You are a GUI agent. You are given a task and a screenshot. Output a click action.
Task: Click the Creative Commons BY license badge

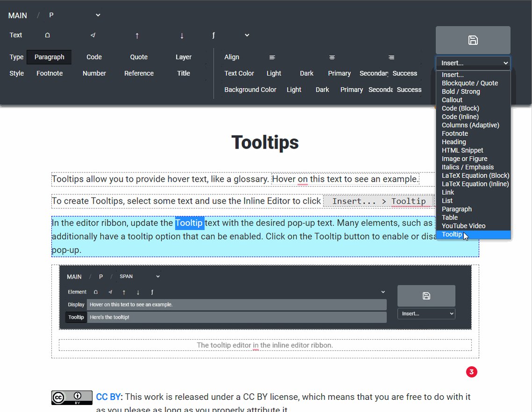(72, 398)
